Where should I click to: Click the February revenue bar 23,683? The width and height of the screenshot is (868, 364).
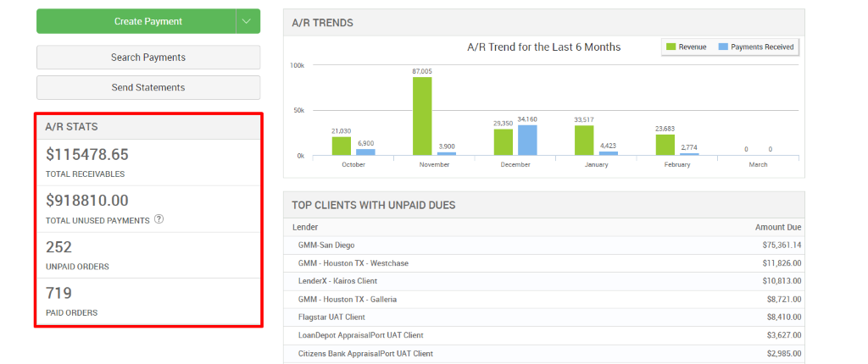click(665, 145)
